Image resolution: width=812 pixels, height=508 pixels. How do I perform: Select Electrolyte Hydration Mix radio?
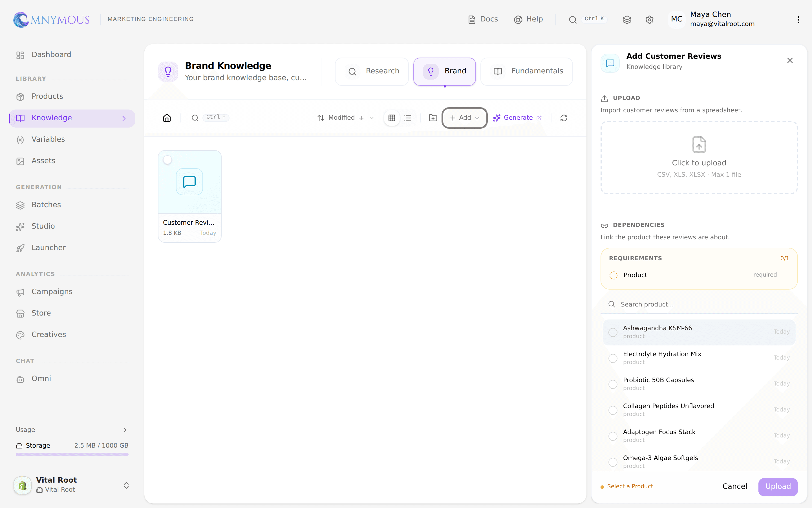click(x=613, y=358)
